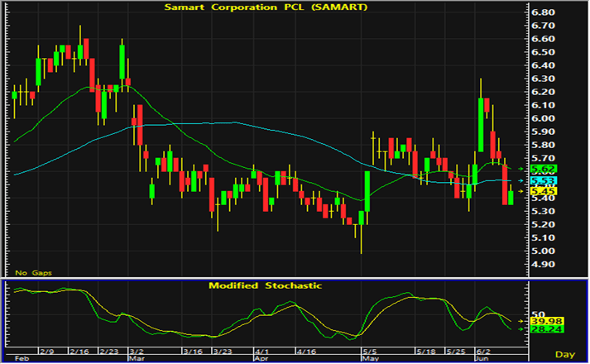Select the No Gaps label
This screenshot has width=590, height=364.
pyautogui.click(x=33, y=273)
